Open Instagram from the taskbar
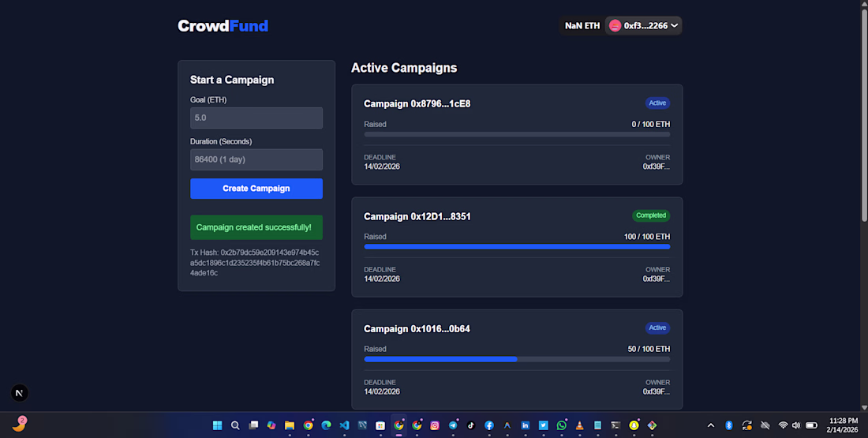This screenshot has width=868, height=438. click(x=435, y=425)
